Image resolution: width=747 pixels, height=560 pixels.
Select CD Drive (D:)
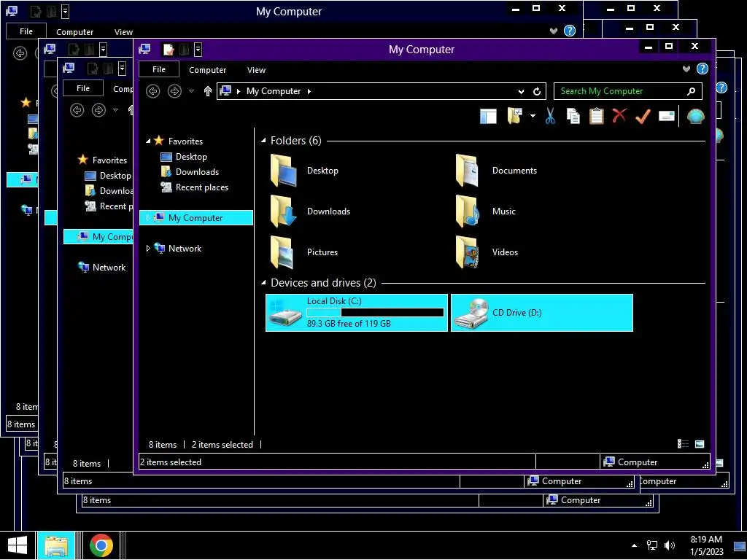[x=542, y=312]
